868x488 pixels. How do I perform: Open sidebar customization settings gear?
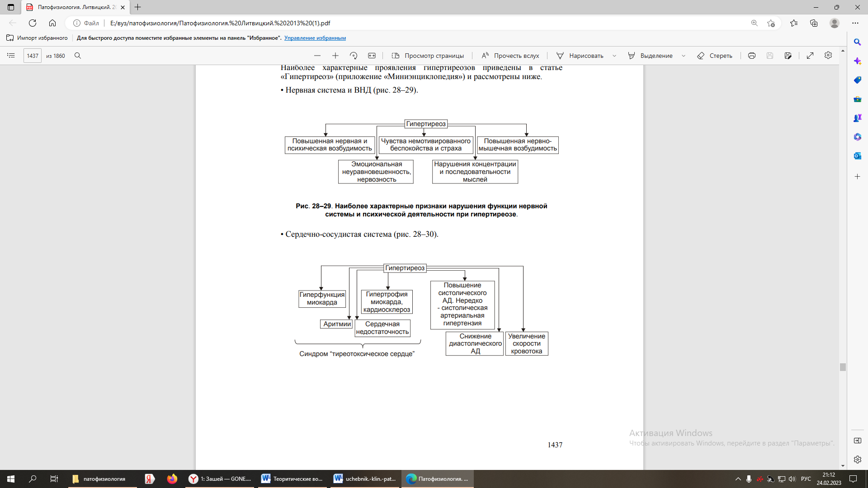pyautogui.click(x=857, y=460)
